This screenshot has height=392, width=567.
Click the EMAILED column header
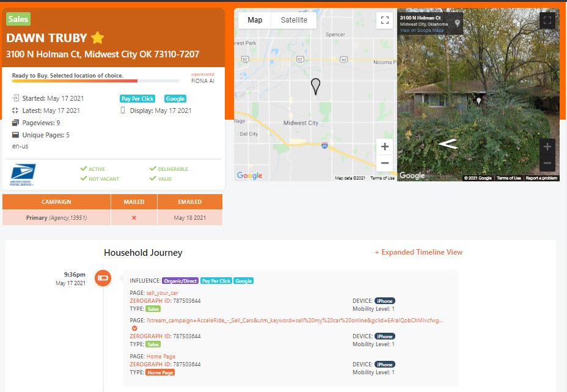coord(190,202)
